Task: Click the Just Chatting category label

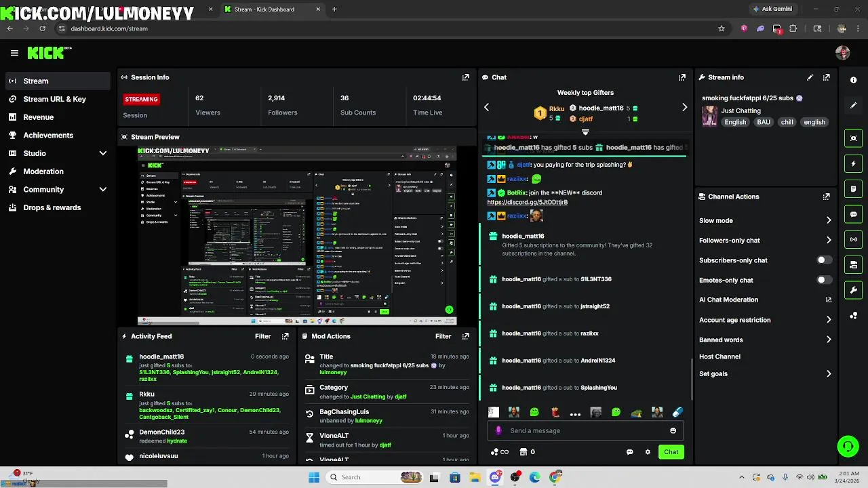Action: [x=741, y=110]
